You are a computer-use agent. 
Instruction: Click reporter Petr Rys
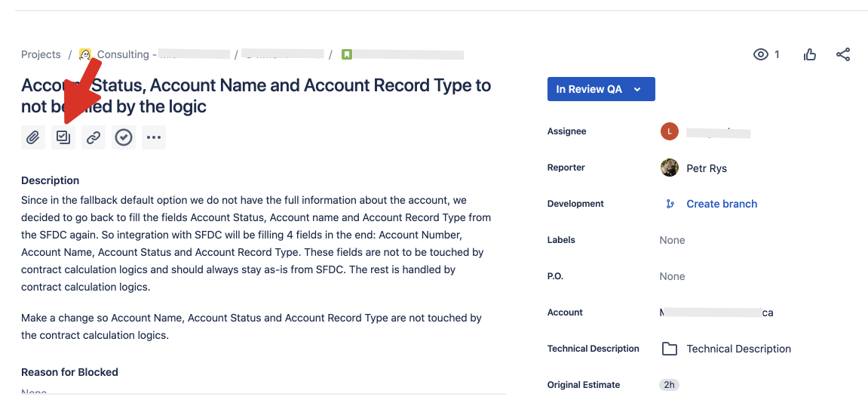point(706,168)
